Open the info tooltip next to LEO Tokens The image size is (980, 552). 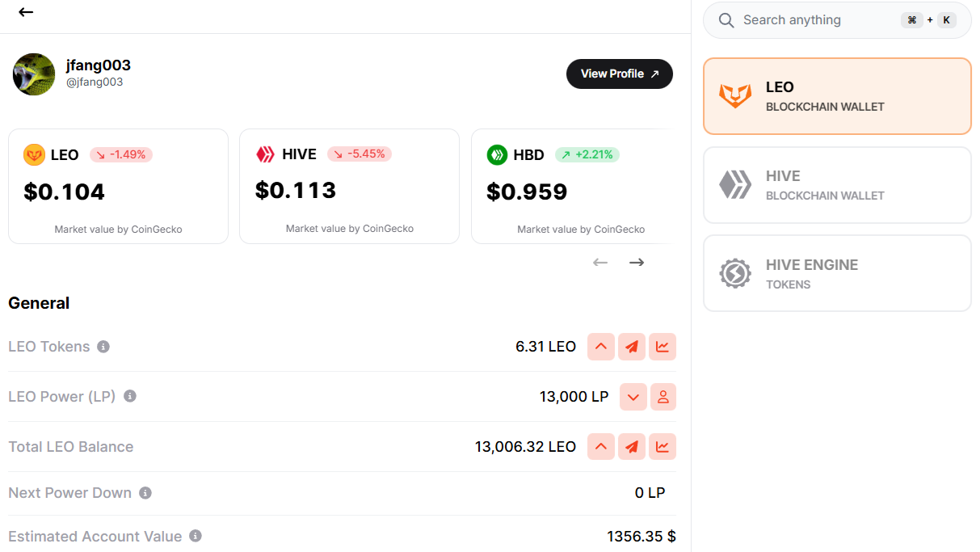(x=103, y=347)
